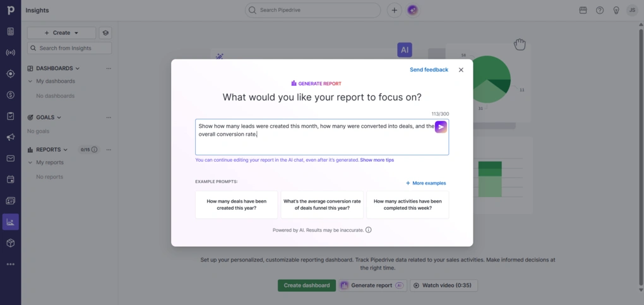The height and width of the screenshot is (305, 644).
Task: Open the Marketplace store icon
Action: [x=583, y=10]
